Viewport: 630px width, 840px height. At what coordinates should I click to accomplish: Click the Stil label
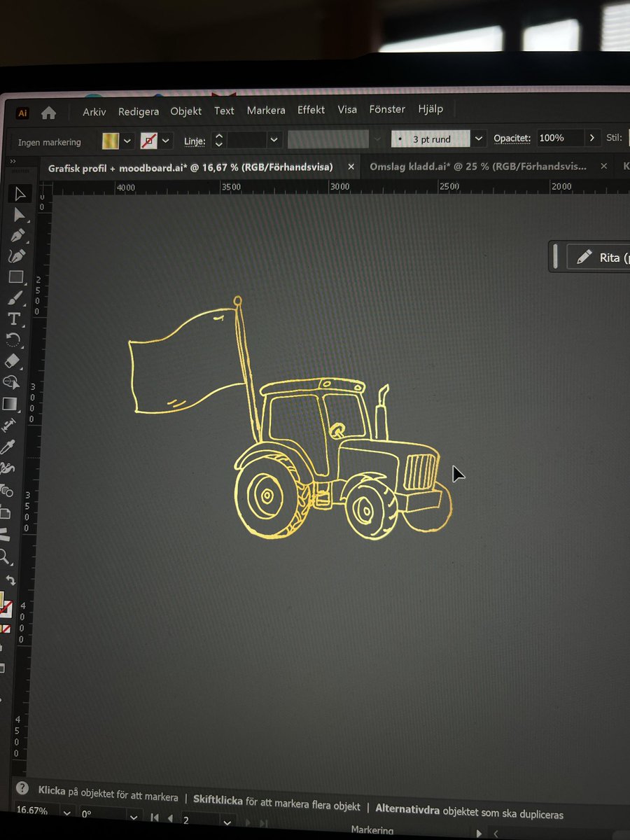613,137
